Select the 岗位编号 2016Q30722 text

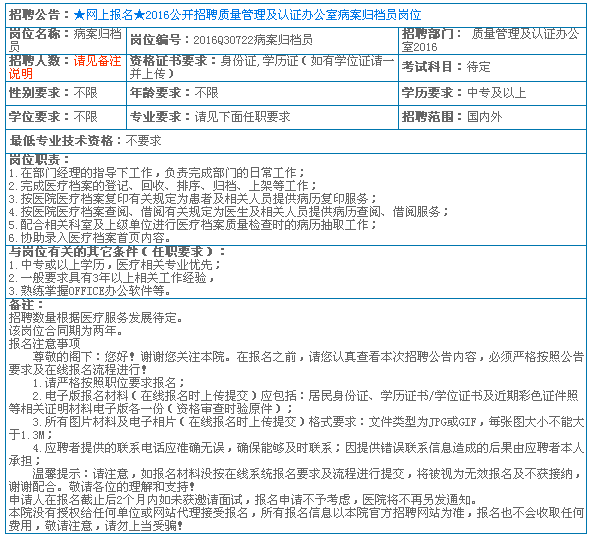point(221,40)
